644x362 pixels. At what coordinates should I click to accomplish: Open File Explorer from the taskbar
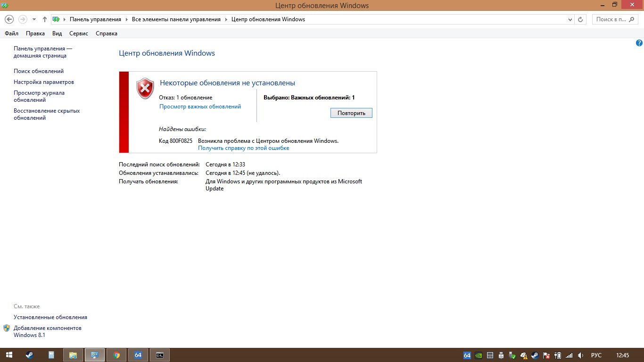(73, 355)
